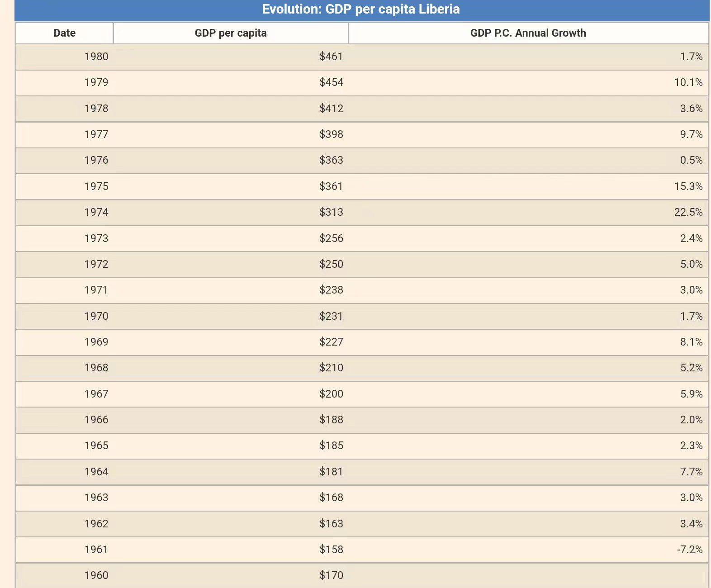Pick the growth value '3.6%'

click(x=691, y=109)
